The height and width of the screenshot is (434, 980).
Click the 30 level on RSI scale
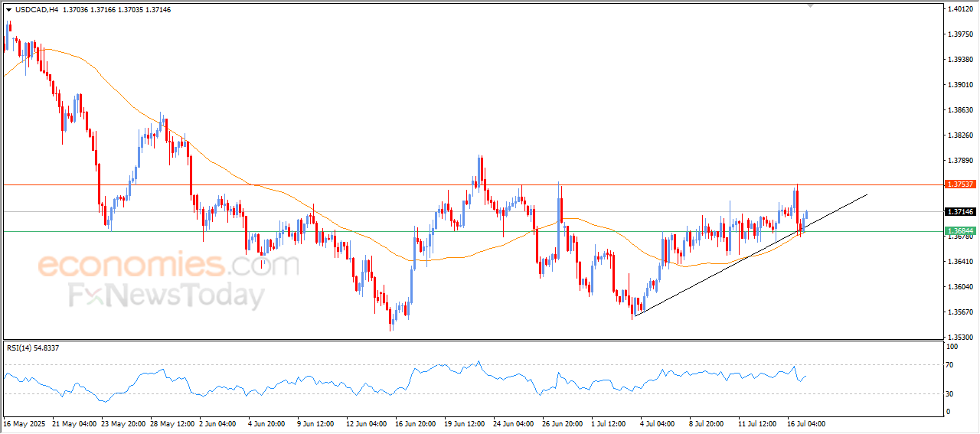(950, 394)
